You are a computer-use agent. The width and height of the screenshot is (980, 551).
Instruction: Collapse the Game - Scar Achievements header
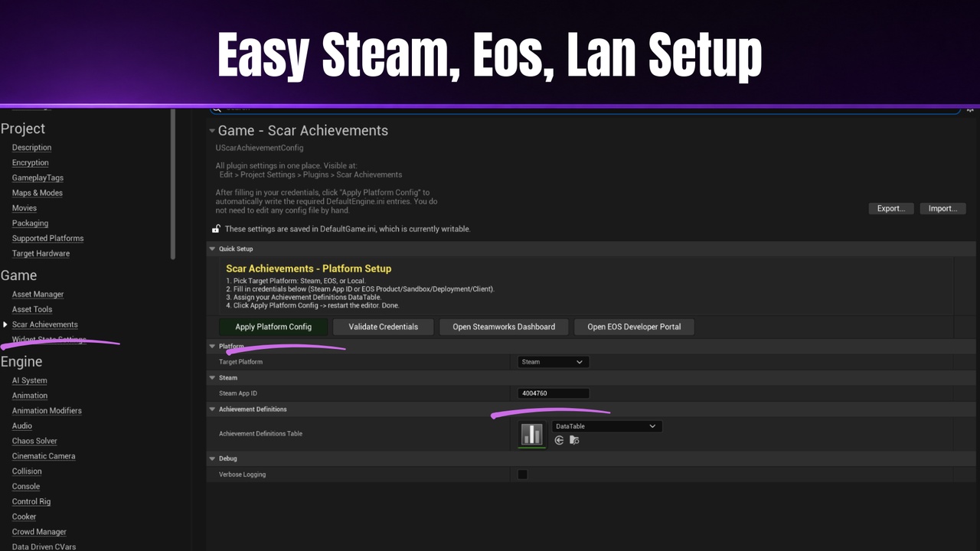tap(212, 131)
